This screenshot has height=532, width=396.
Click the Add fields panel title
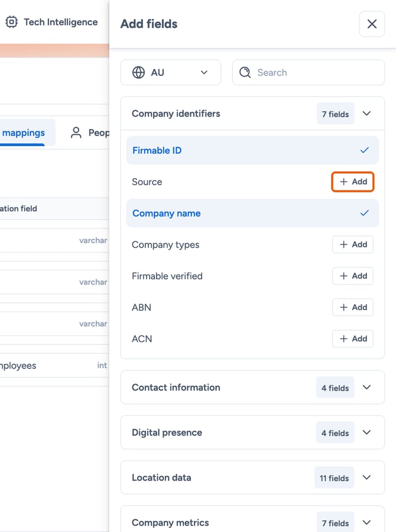pyautogui.click(x=149, y=24)
